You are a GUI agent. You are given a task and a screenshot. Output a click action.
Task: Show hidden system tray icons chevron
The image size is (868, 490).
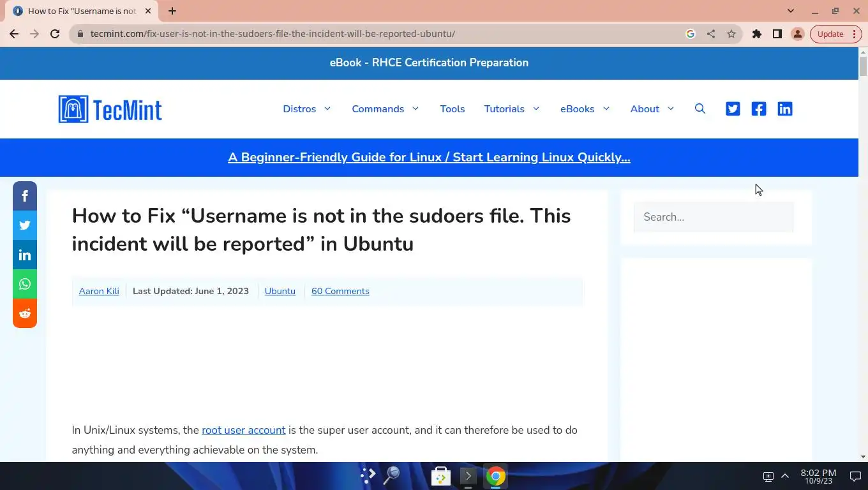click(785, 476)
